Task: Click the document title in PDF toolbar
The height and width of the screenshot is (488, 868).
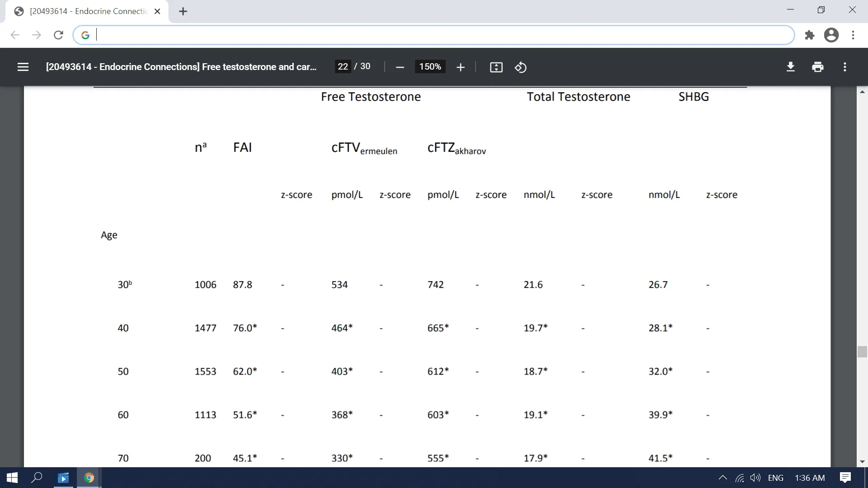Action: pyautogui.click(x=181, y=67)
